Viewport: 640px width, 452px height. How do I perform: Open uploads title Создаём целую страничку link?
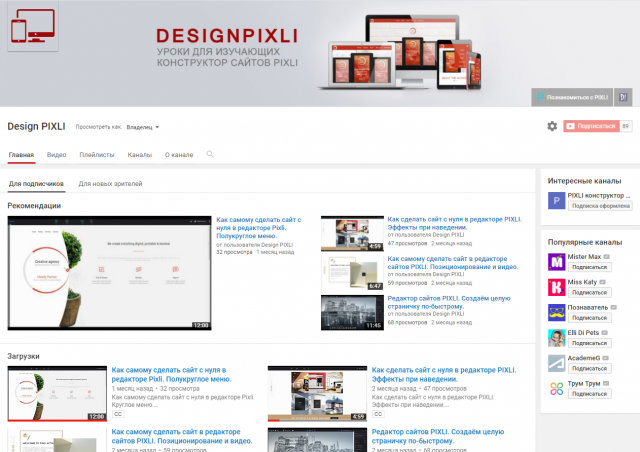click(x=438, y=436)
